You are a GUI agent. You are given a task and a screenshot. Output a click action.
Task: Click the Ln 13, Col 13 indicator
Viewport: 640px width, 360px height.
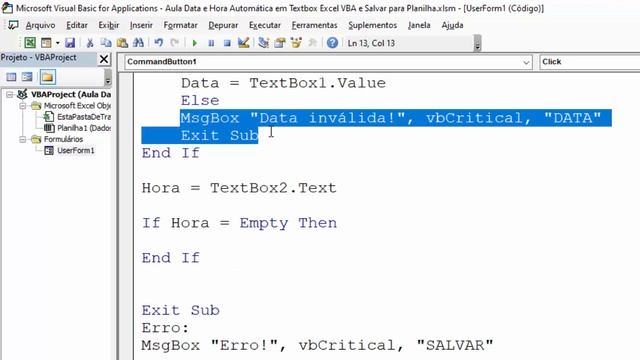(371, 43)
